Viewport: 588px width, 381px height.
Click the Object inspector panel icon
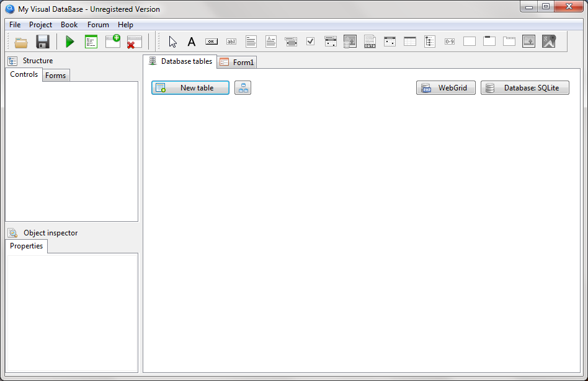tap(13, 233)
